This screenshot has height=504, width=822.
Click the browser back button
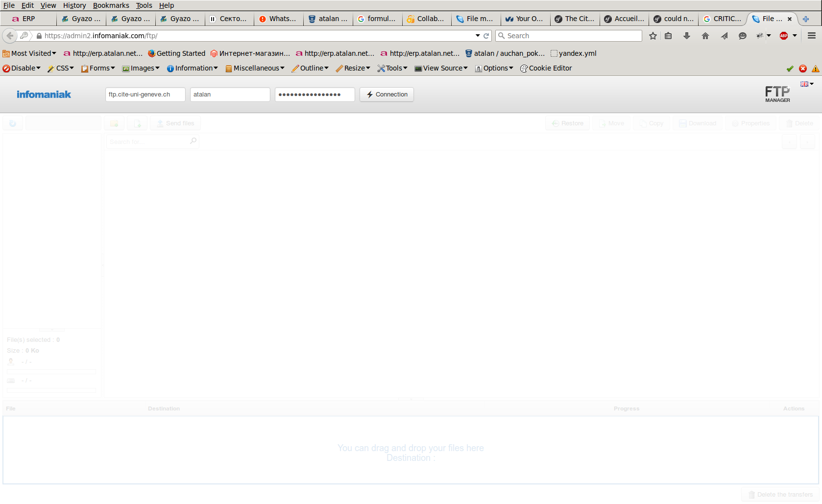coord(10,36)
